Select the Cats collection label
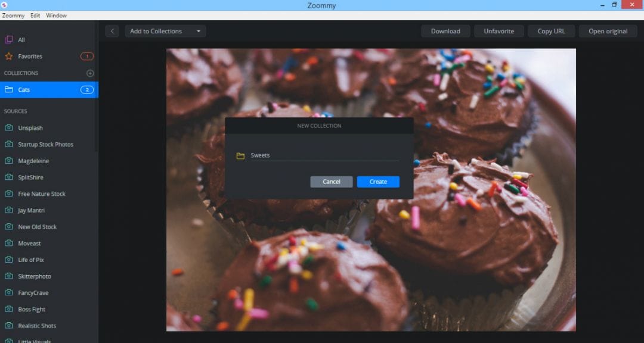The width and height of the screenshot is (644, 343). (24, 89)
